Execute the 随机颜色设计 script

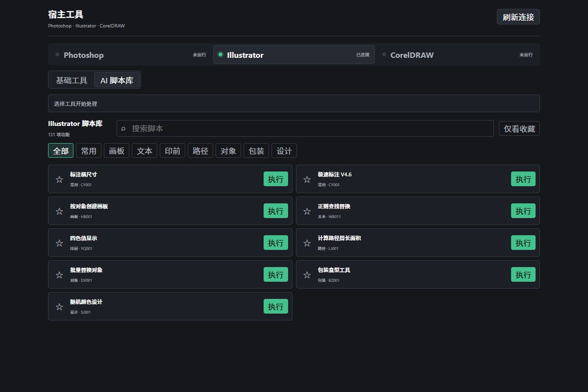[276, 306]
